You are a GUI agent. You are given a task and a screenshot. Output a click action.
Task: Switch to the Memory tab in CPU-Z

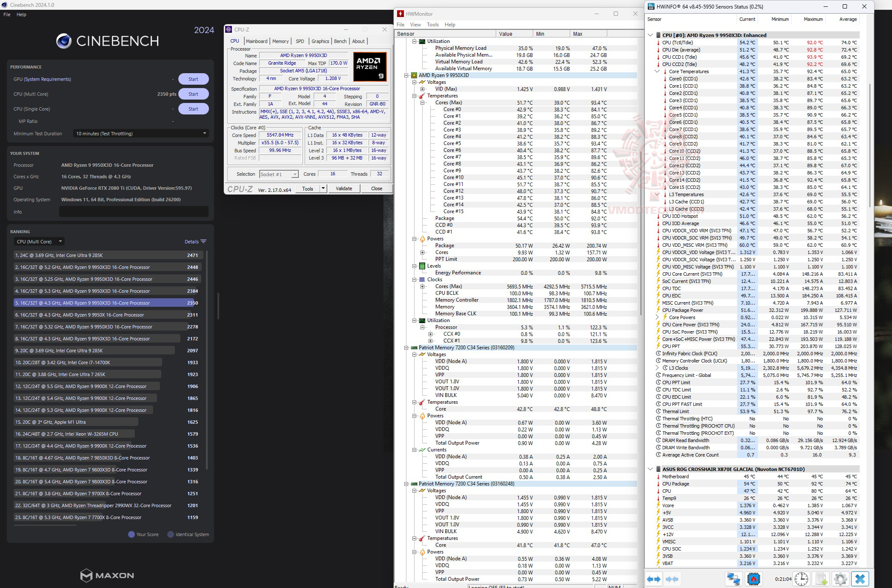click(x=280, y=41)
